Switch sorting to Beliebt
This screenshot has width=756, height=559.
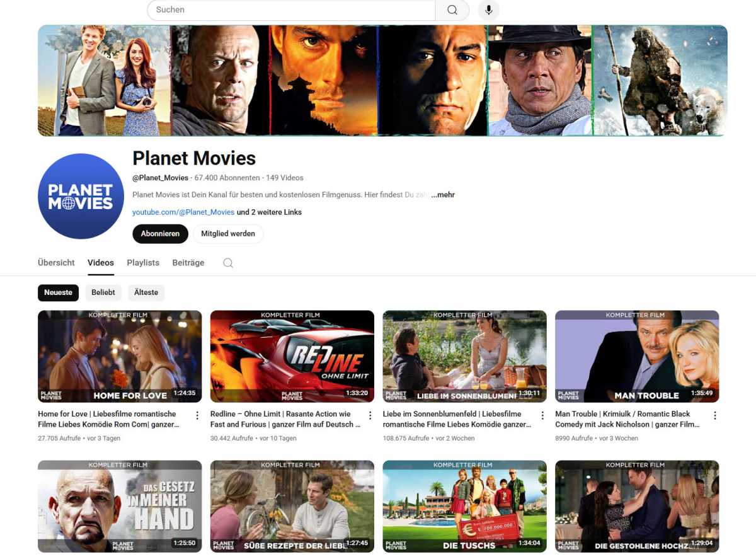[103, 292]
